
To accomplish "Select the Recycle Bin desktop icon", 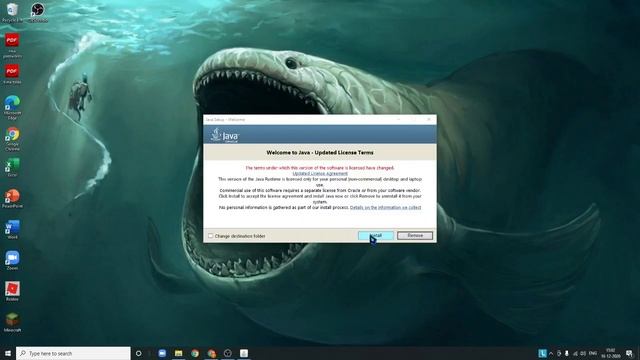I will coord(12,12).
